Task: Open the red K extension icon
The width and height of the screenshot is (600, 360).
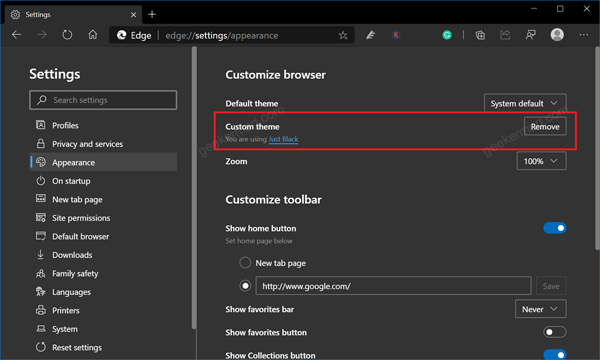Action: (396, 35)
